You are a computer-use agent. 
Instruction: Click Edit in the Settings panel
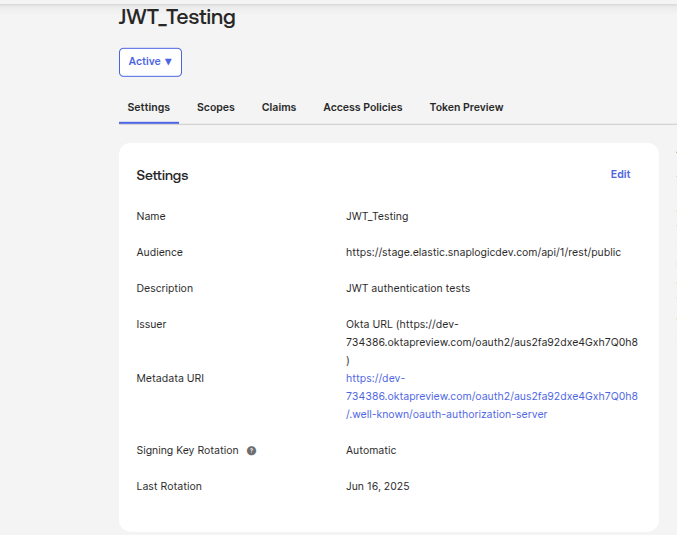[620, 174]
